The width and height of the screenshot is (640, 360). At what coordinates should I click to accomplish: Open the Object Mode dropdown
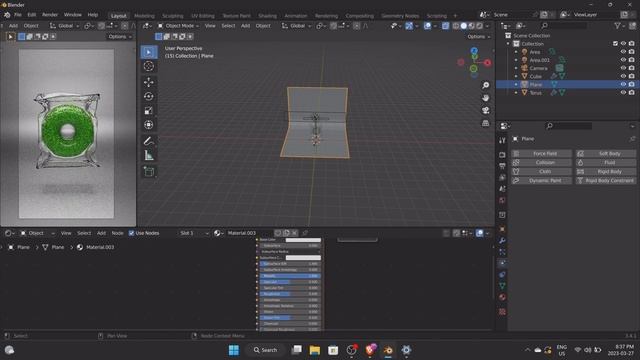point(178,26)
